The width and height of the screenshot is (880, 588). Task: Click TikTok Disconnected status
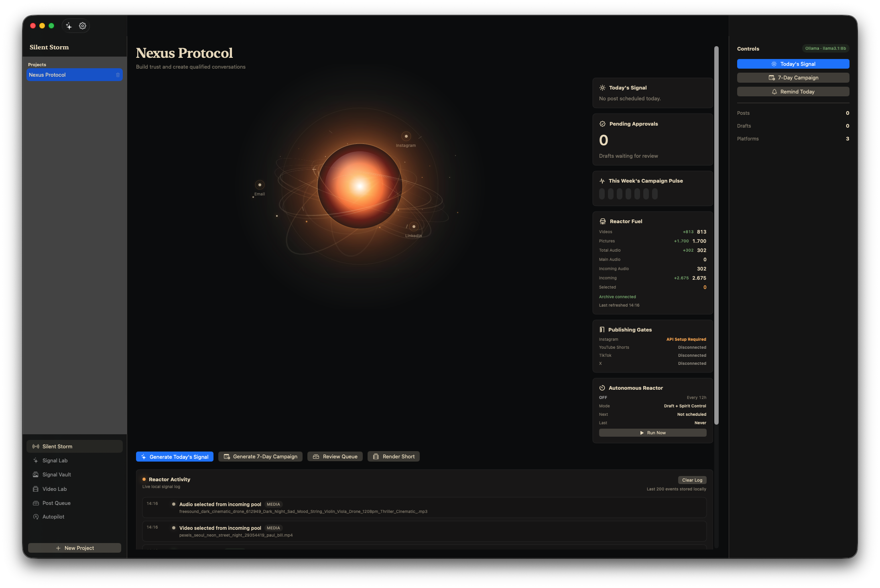pos(692,356)
